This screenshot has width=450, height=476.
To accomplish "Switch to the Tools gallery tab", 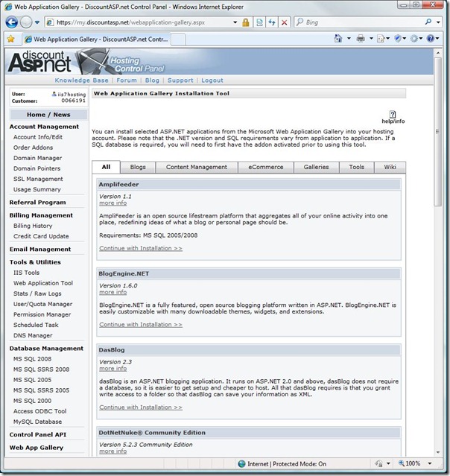I will [356, 168].
